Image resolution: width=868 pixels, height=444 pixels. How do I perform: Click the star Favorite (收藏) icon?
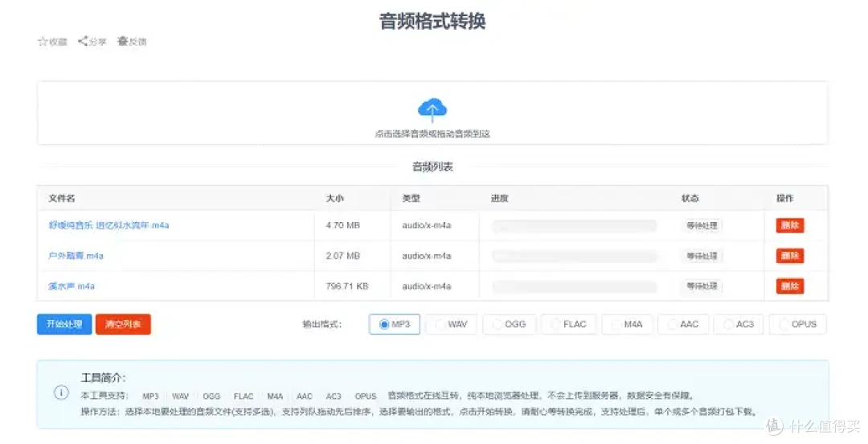pos(43,42)
